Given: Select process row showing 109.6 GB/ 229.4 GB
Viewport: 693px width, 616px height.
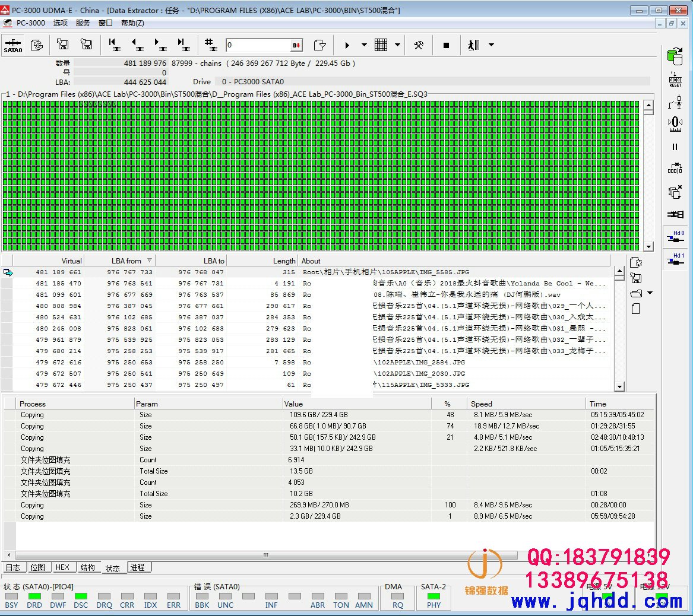Looking at the screenshot, I should click(x=329, y=415).
